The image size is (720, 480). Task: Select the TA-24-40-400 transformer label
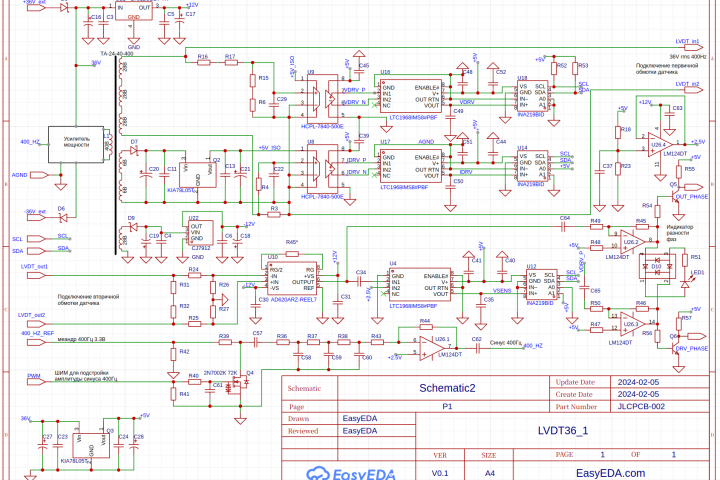coord(117,54)
